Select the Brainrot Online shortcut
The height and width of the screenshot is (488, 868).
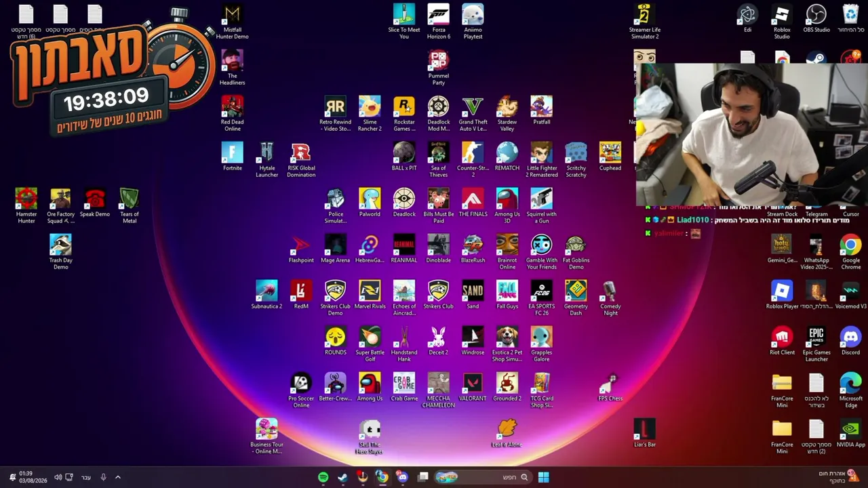pos(507,252)
